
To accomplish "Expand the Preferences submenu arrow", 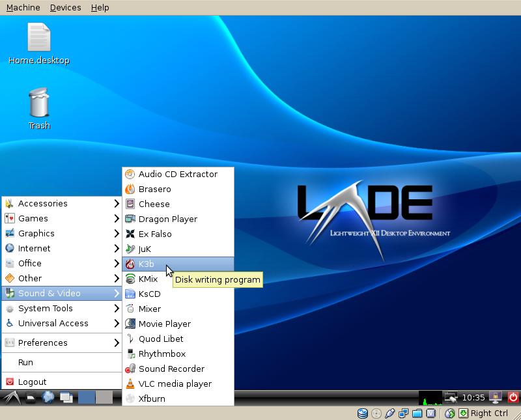I will 117,343.
